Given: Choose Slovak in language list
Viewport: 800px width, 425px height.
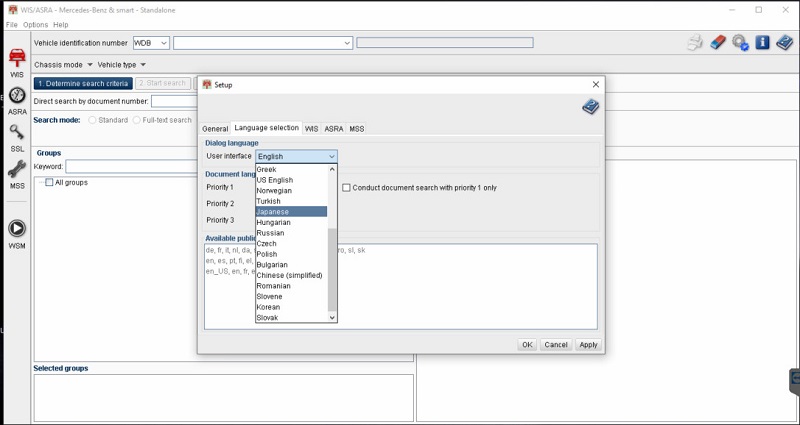Looking at the screenshot, I should click(291, 317).
